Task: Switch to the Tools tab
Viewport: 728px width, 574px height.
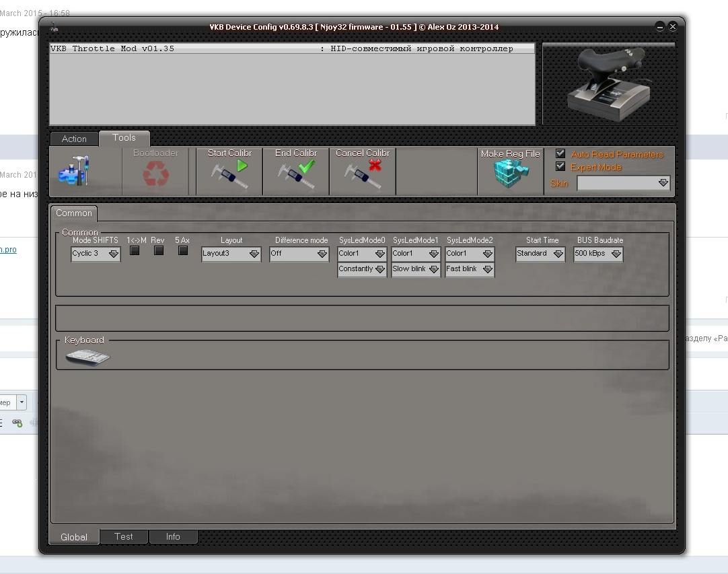Action: (124, 138)
